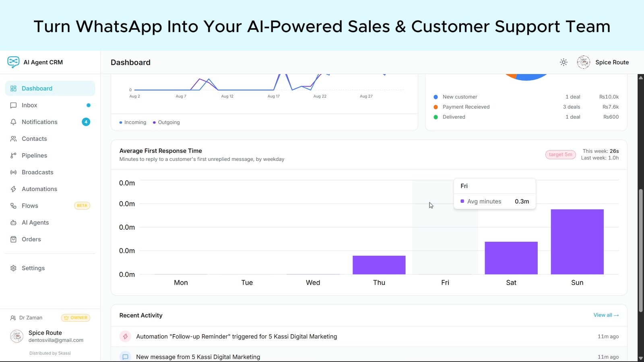Go to Notifications in sidebar
644x362 pixels.
[50, 122]
